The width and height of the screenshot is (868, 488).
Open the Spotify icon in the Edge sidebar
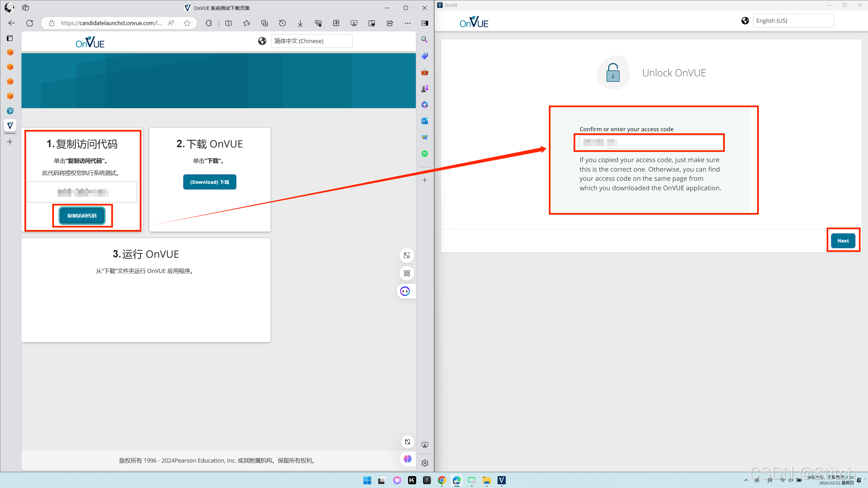425,154
